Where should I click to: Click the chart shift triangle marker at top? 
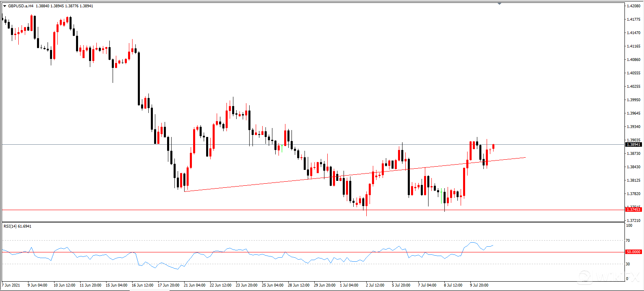[x=499, y=4]
